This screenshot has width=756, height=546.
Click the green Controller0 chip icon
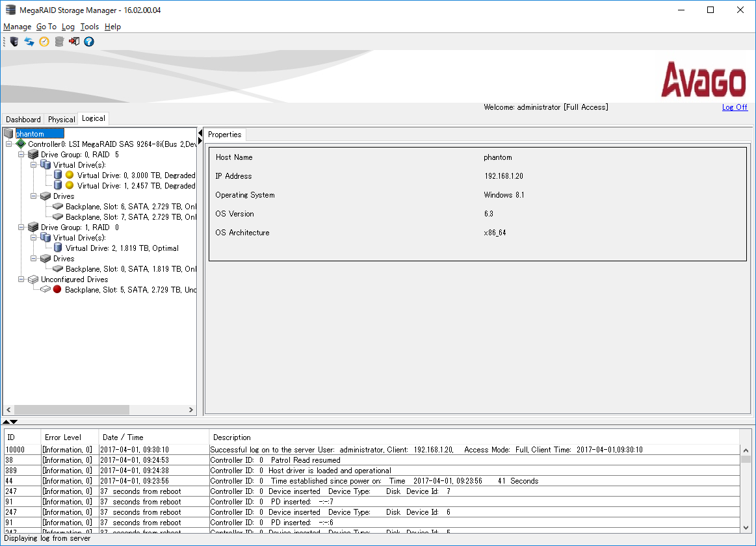[x=21, y=144]
